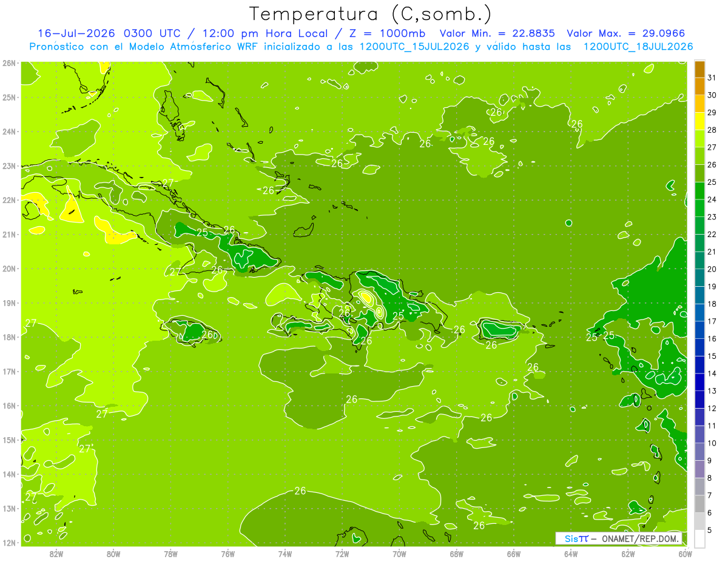The image size is (728, 562).
Task: Pick the color bar segment between 26 and 27
Action: [700, 156]
